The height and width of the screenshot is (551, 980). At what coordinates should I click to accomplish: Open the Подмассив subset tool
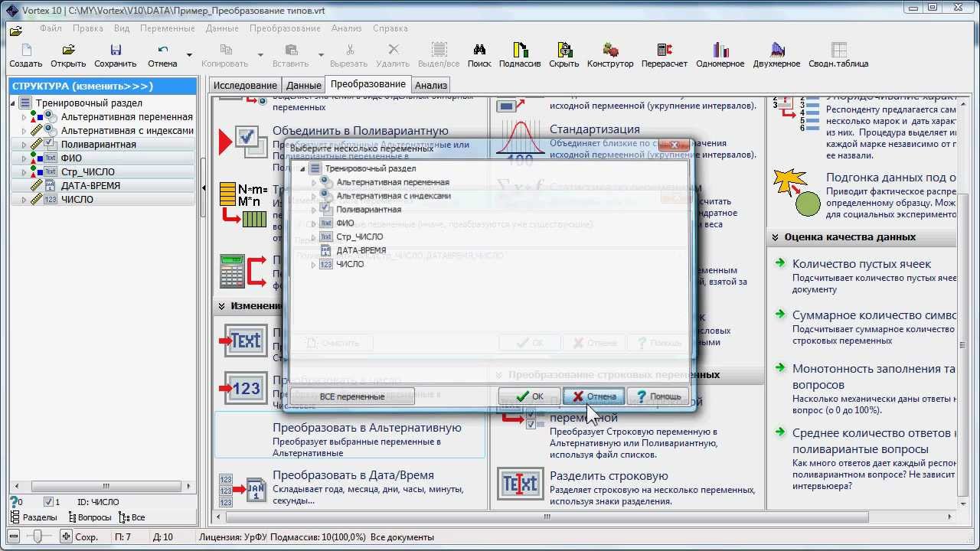520,55
